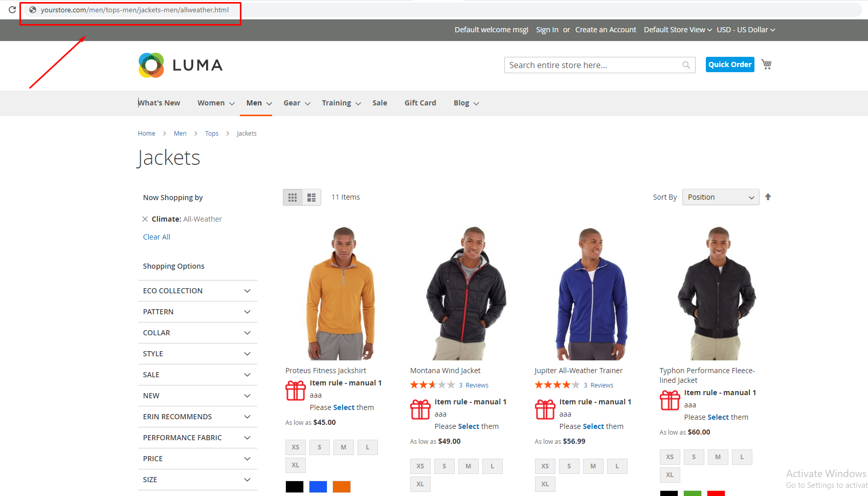Open the Sort By Position dropdown
Viewport: 868px width, 496px height.
click(721, 197)
